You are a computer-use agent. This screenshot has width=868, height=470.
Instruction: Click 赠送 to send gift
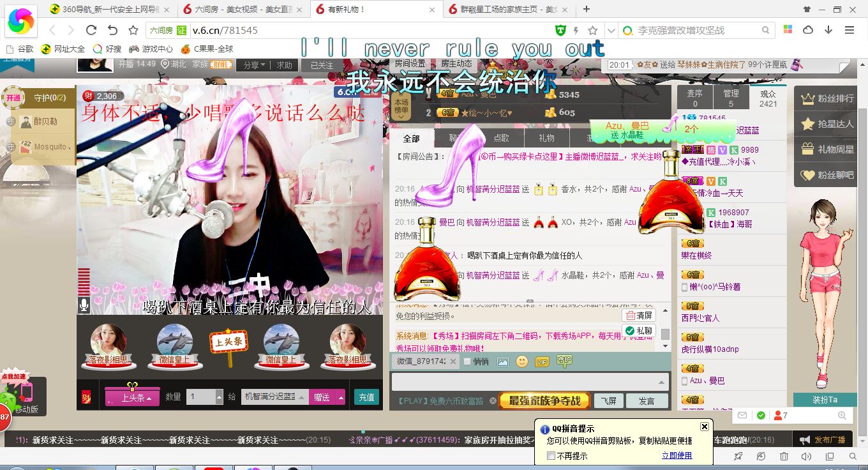click(322, 397)
